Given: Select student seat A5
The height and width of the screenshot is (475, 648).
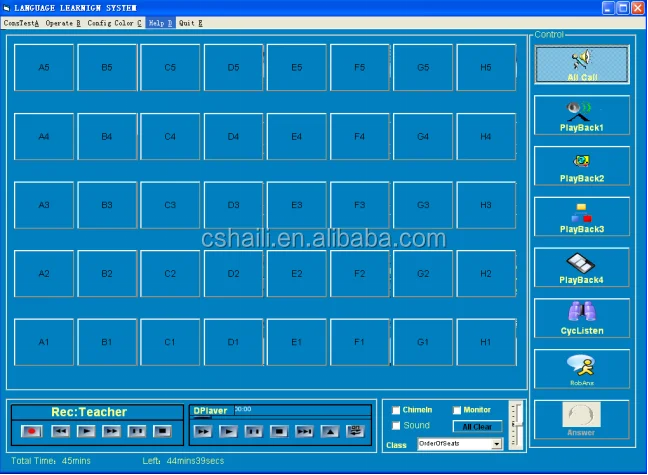Looking at the screenshot, I should [44, 67].
